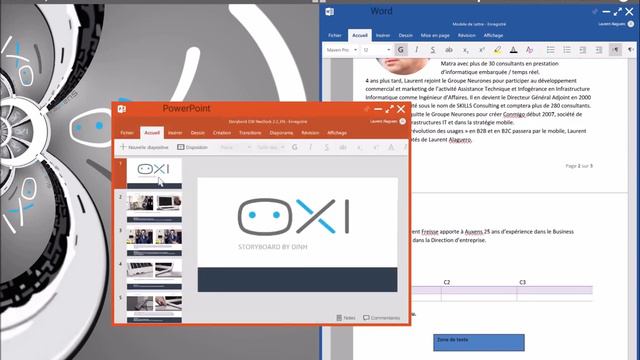Click the user account avatar in Word
Image resolution: width=640 pixels, height=360 pixels.
(x=631, y=24)
